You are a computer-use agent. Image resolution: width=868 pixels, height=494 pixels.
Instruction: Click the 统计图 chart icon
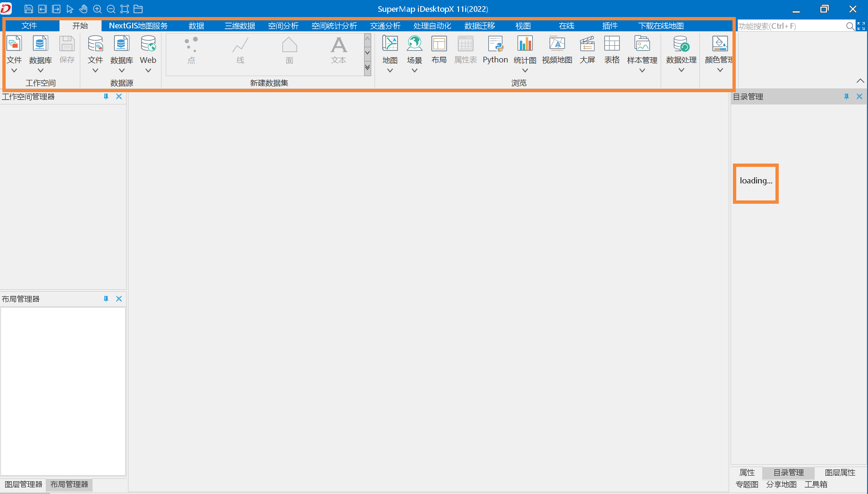click(x=525, y=44)
